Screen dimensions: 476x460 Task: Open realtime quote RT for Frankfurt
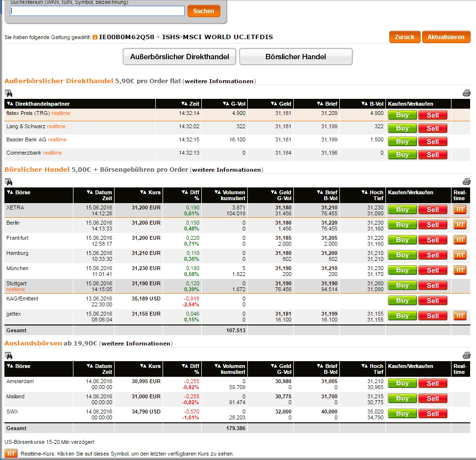[x=460, y=240]
